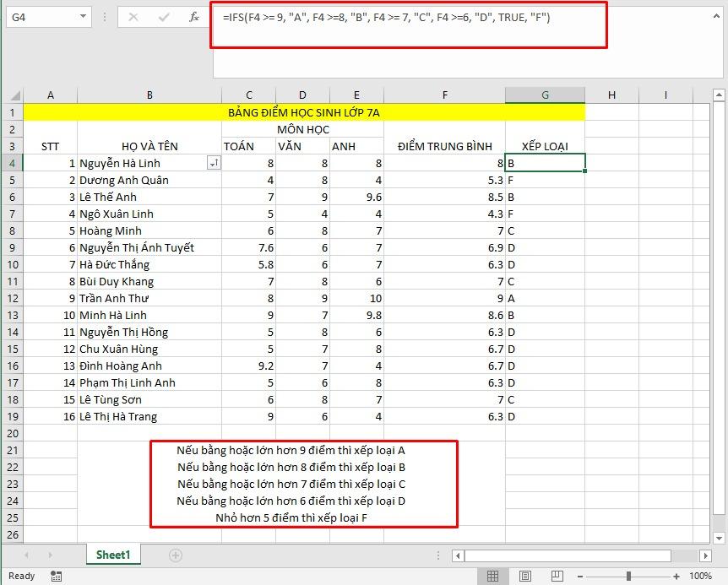Click the horizontal scrollbar right arrow
This screenshot has height=585, width=728.
[x=706, y=555]
